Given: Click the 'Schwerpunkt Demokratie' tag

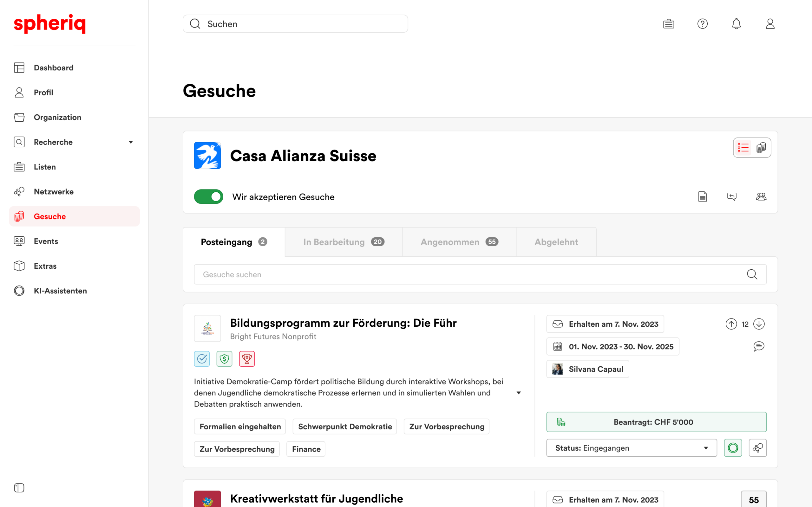Looking at the screenshot, I should pyautogui.click(x=344, y=427).
